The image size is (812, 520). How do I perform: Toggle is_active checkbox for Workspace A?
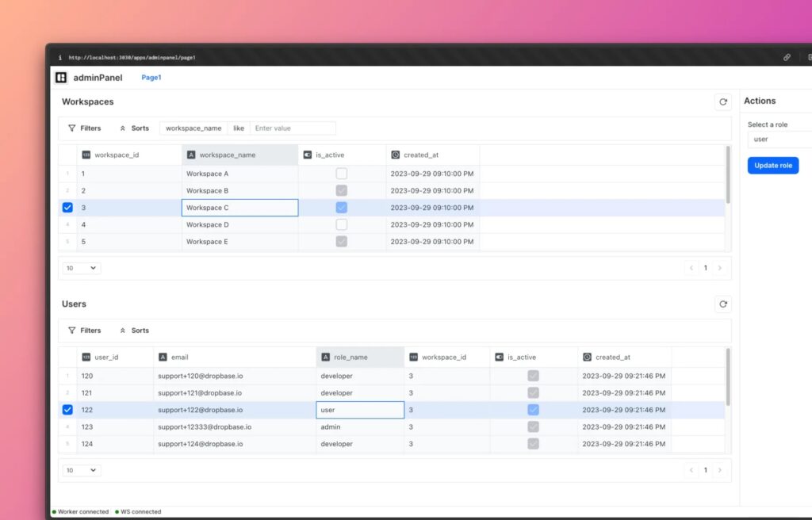[341, 174]
